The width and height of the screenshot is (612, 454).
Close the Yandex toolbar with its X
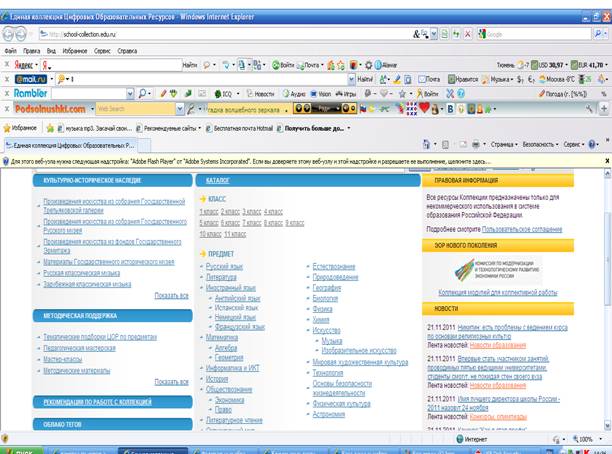click(7, 65)
